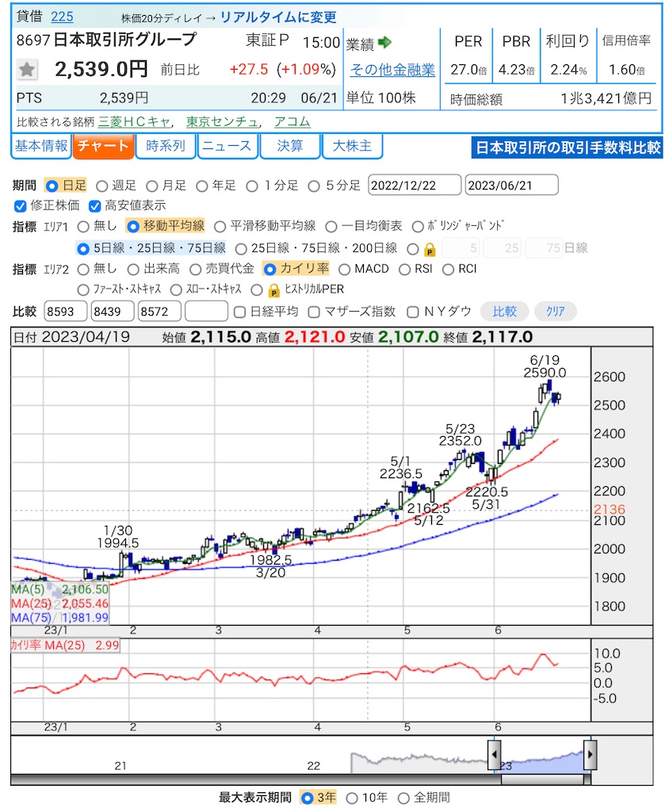Open the その他金融業 sector link
The height and width of the screenshot is (812, 665).
(393, 70)
